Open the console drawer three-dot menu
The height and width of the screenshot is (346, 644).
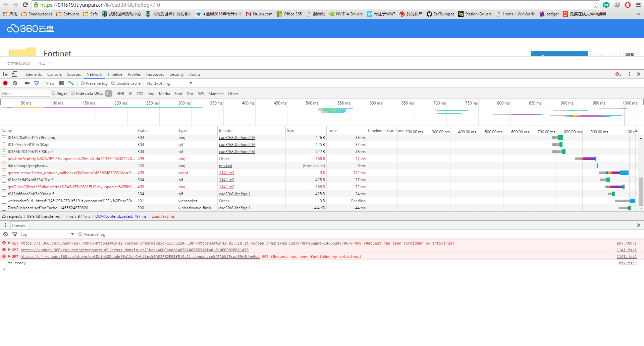point(5,225)
